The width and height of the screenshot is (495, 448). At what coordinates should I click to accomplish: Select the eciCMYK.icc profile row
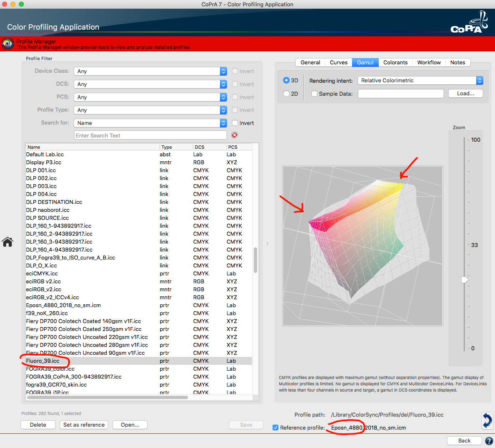coord(139,274)
